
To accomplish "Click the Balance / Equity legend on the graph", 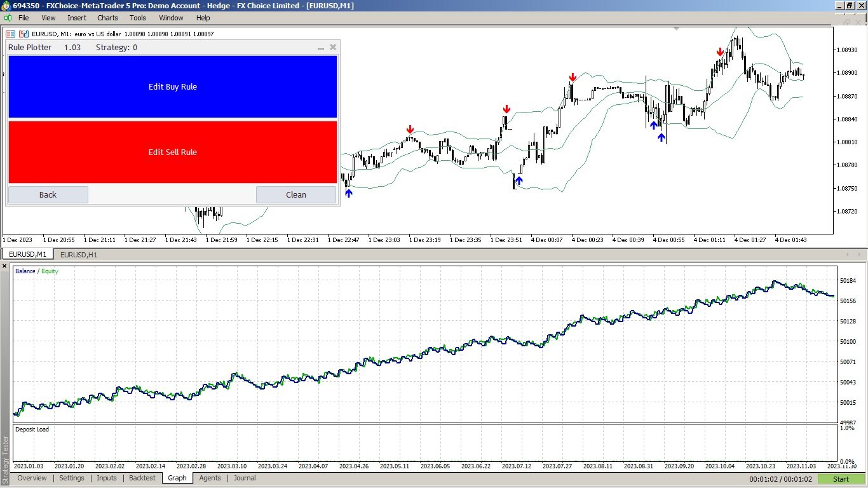I will [38, 271].
